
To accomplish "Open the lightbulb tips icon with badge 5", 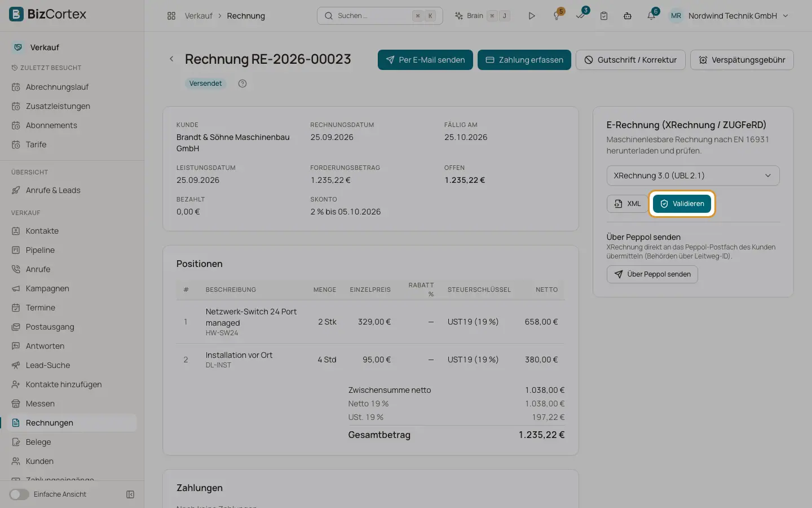I will click(x=557, y=16).
